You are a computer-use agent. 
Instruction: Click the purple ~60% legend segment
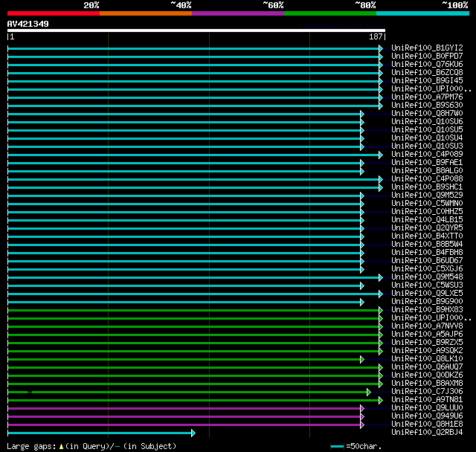(x=238, y=13)
